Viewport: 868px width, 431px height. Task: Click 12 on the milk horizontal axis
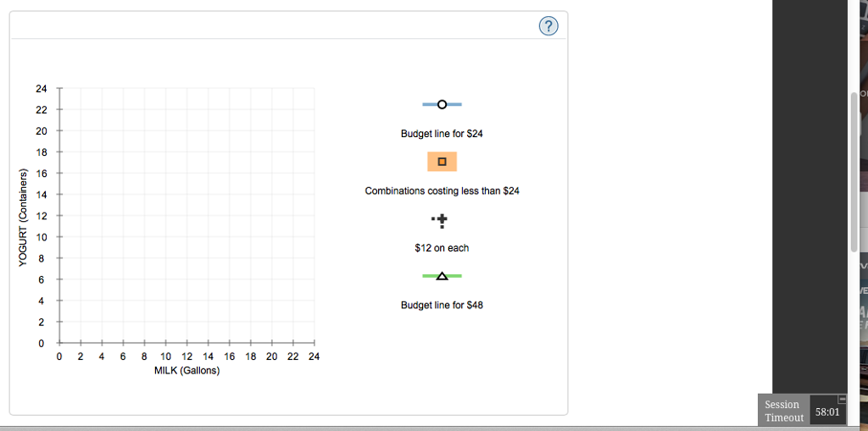pos(186,357)
